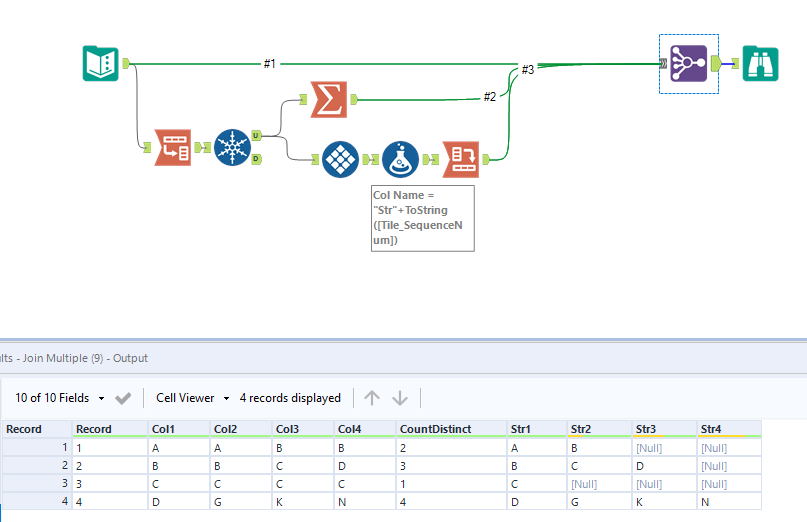Viewport: 807px width, 522px height.
Task: Select row number 4 in results grid
Action: (37, 501)
